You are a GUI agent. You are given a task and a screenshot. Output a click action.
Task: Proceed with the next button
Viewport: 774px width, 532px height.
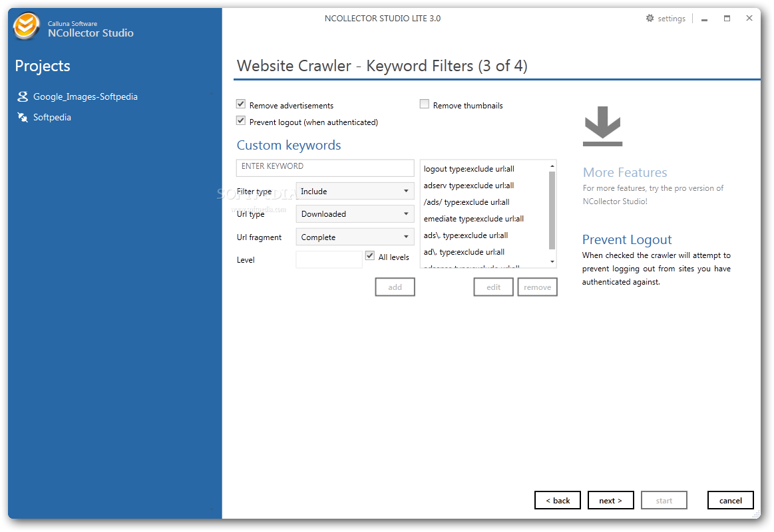pos(610,501)
